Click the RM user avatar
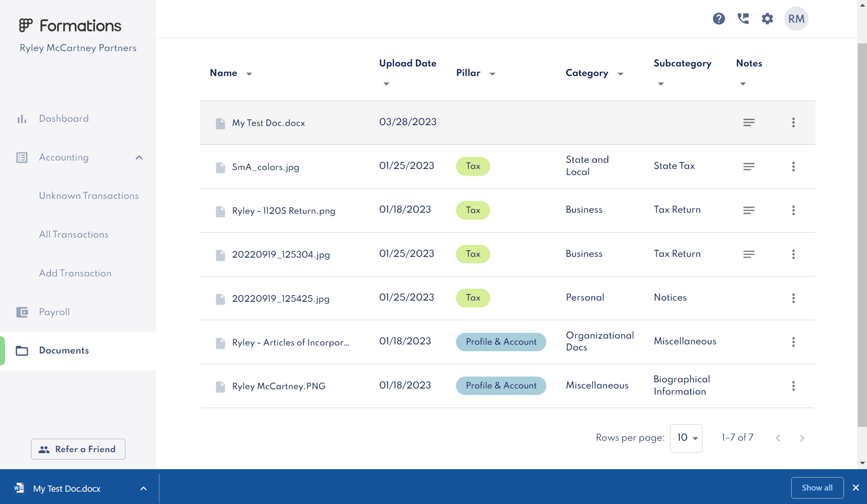Image resolution: width=867 pixels, height=504 pixels. pyautogui.click(x=796, y=19)
